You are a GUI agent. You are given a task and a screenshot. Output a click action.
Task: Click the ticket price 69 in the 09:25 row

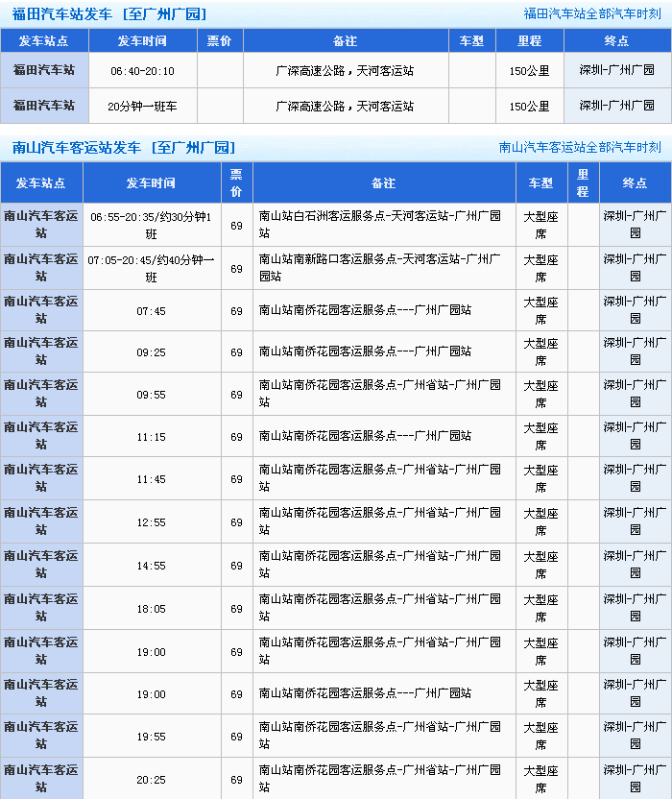[236, 352]
